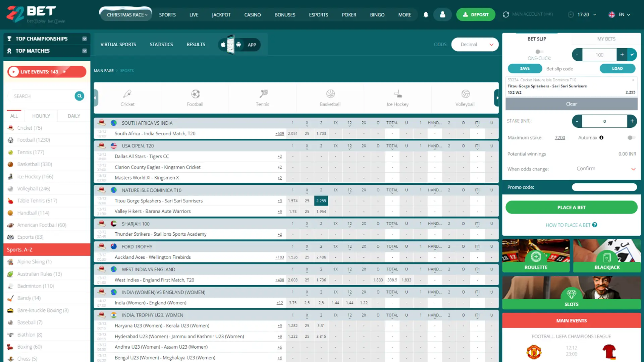Click PLACE A BET green button

[x=572, y=207]
